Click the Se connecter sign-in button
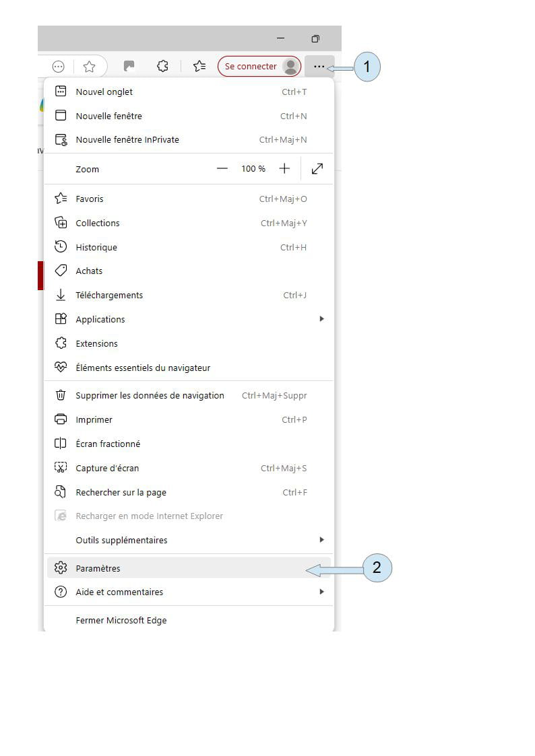 pyautogui.click(x=259, y=66)
